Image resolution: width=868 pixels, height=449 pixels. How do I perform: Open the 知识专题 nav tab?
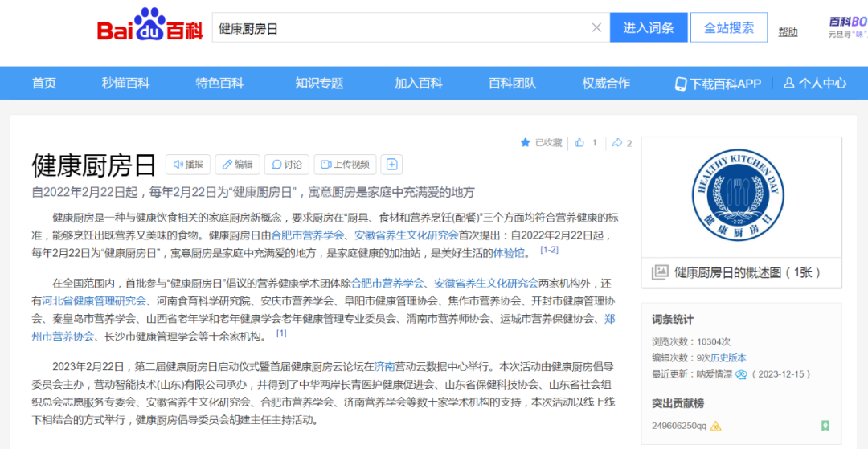point(319,83)
